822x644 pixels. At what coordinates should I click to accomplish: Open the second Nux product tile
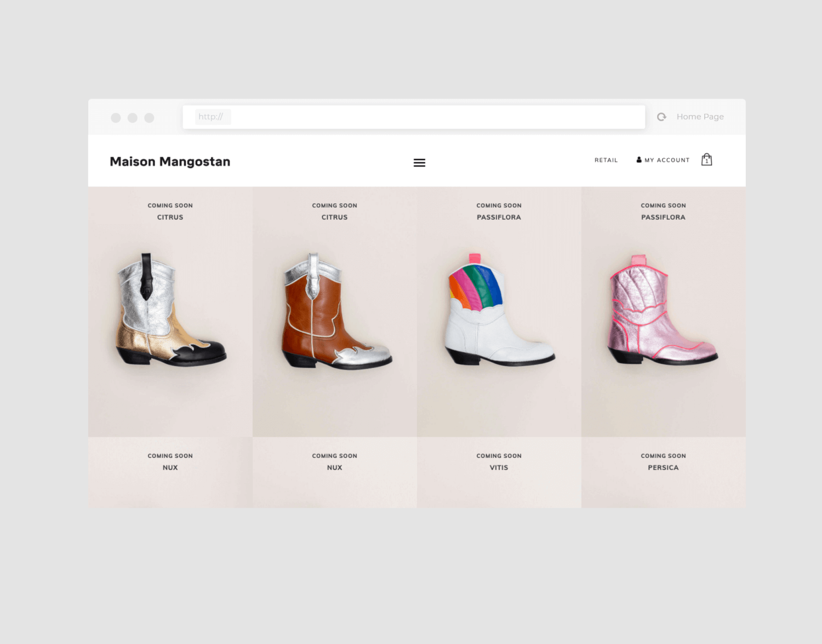click(x=335, y=472)
